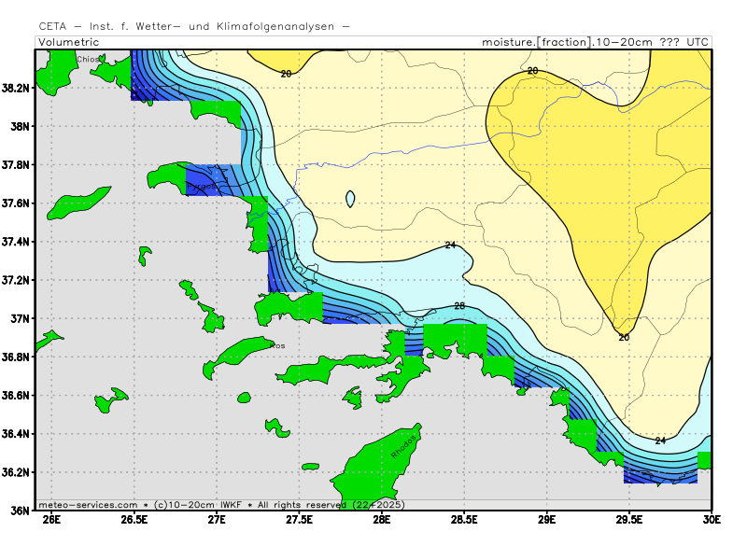Click the "26.5E" longitude axis label
747x560 pixels.
coord(134,521)
